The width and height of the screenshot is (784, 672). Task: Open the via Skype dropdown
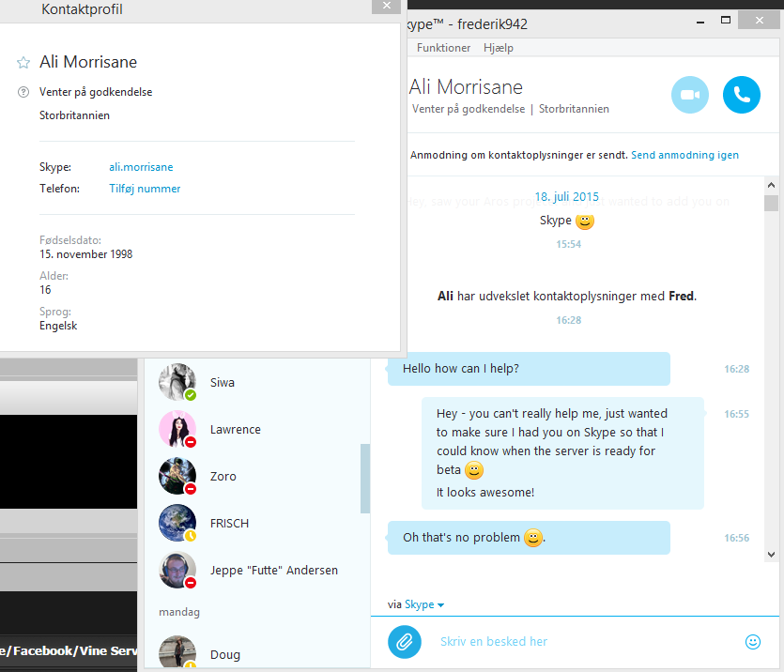click(424, 604)
